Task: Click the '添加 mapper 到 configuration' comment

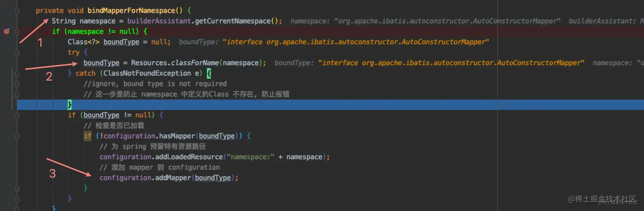Action: (160, 167)
